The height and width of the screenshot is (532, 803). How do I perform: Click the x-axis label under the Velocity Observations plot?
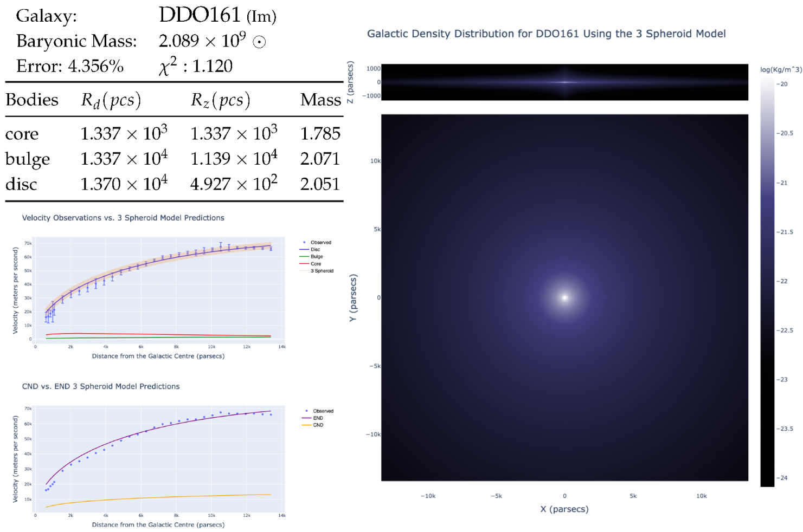[x=158, y=356]
